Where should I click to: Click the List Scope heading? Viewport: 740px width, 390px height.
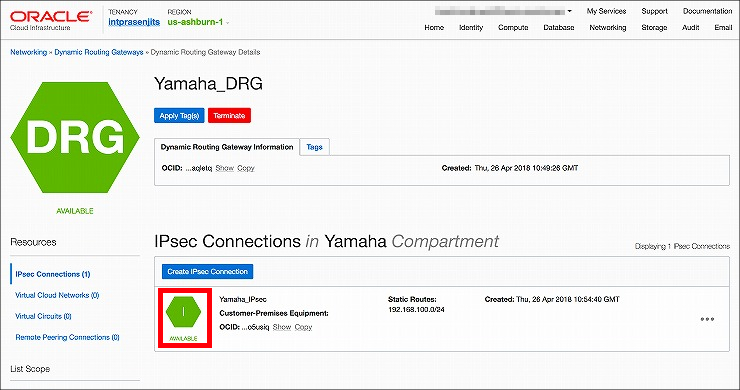pyautogui.click(x=30, y=369)
